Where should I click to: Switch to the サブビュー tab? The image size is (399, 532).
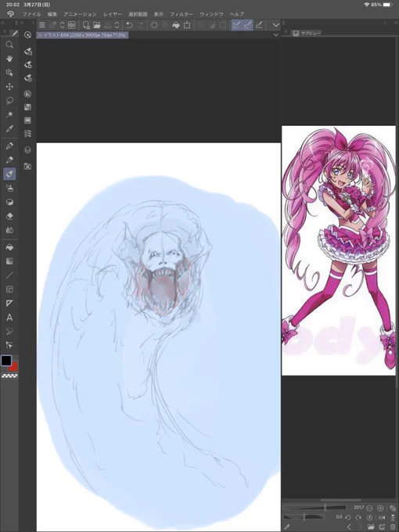pyautogui.click(x=307, y=33)
